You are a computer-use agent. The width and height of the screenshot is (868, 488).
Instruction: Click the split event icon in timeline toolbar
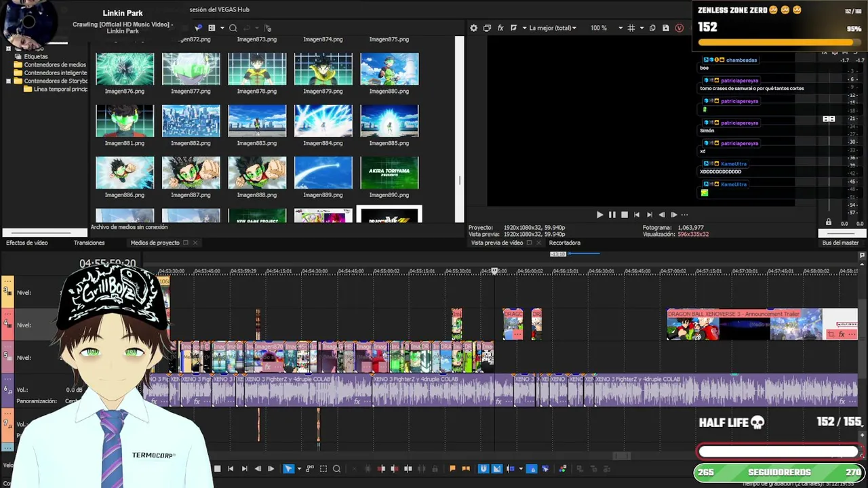408,468
